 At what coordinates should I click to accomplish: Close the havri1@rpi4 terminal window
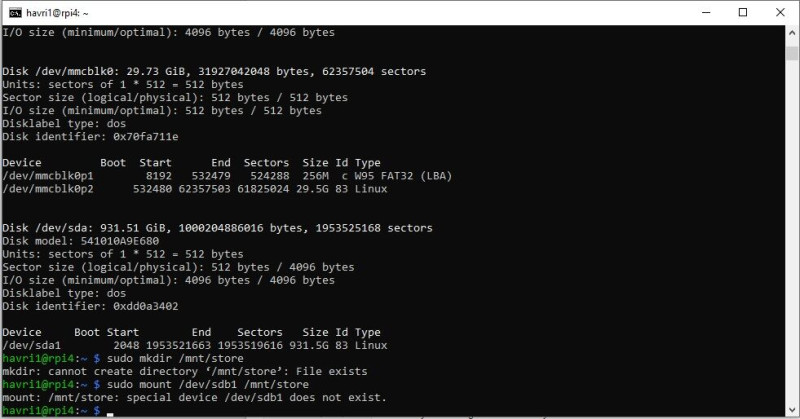point(780,13)
